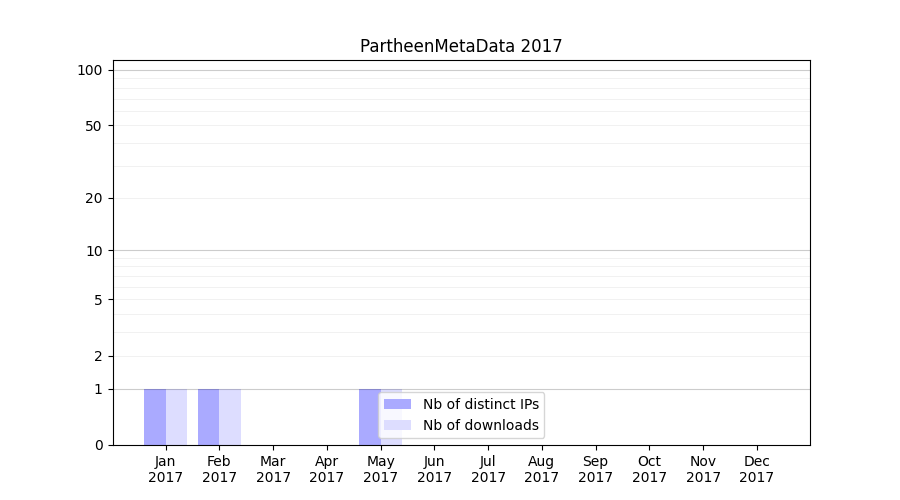Click the 'Nb of distinct IPs' legend swatch

tap(397, 404)
